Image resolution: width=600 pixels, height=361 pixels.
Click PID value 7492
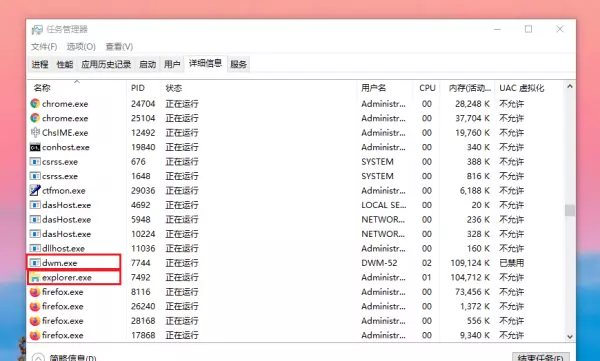click(x=140, y=278)
